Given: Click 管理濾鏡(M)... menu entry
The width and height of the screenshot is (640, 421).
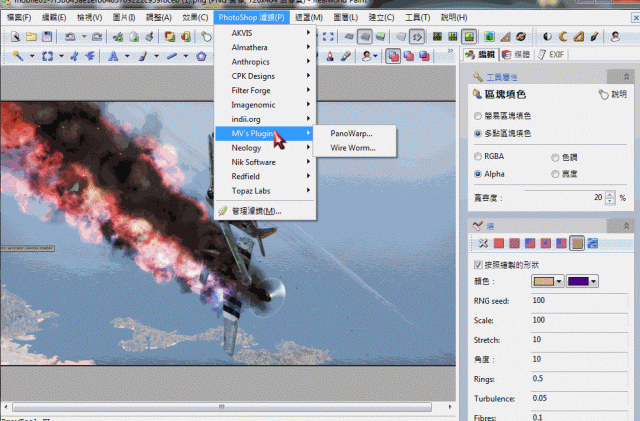Looking at the screenshot, I should point(265,211).
